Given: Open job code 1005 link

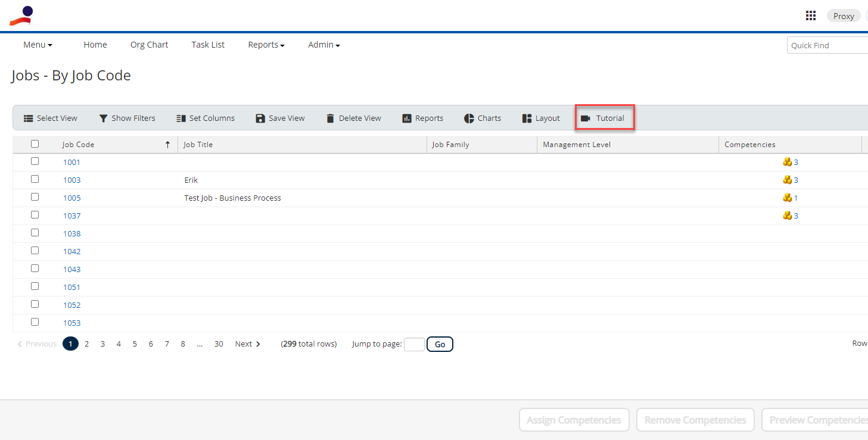Looking at the screenshot, I should point(72,198).
